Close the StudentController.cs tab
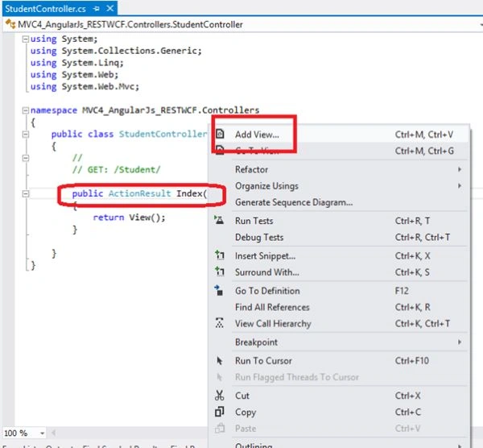Image resolution: width=483 pixels, height=448 pixels. click(110, 9)
